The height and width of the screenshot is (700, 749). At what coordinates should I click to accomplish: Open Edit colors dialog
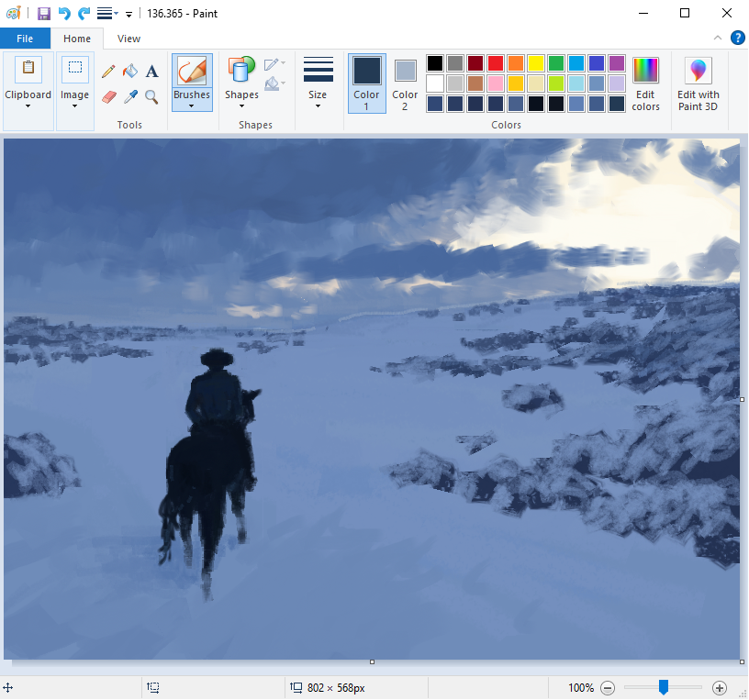pos(645,84)
